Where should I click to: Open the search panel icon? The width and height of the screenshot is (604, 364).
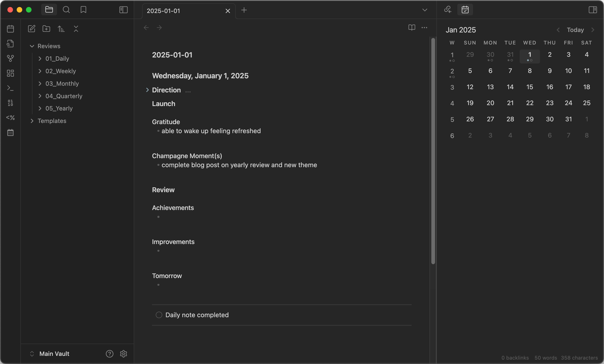[66, 10]
